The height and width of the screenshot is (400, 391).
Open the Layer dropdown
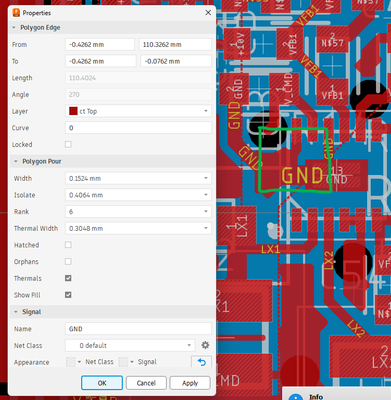[138, 111]
